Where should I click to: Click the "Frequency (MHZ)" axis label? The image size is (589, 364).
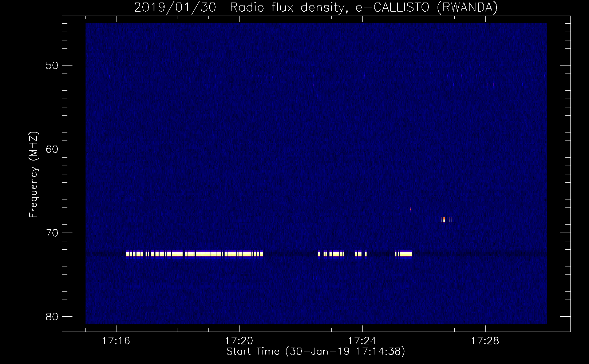coord(33,175)
